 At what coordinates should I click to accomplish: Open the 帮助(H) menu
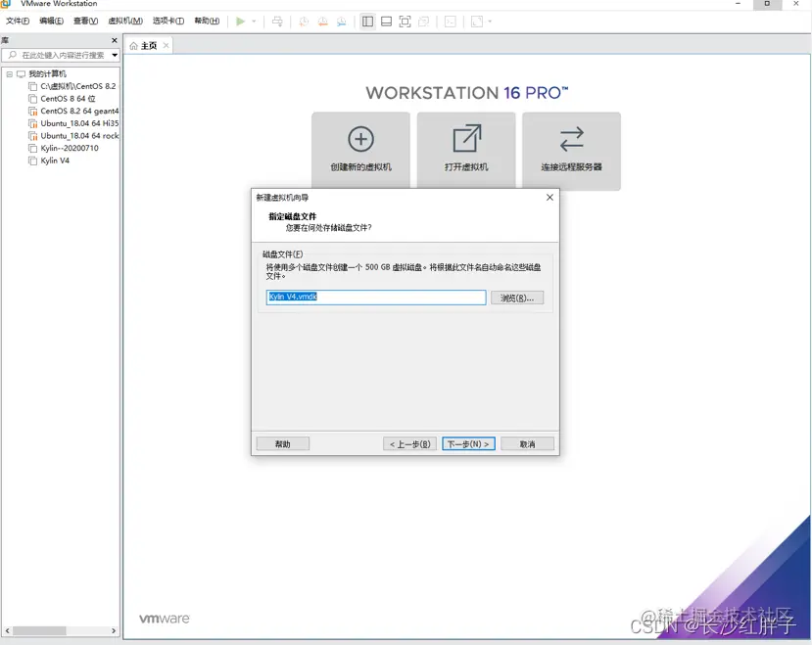click(207, 21)
